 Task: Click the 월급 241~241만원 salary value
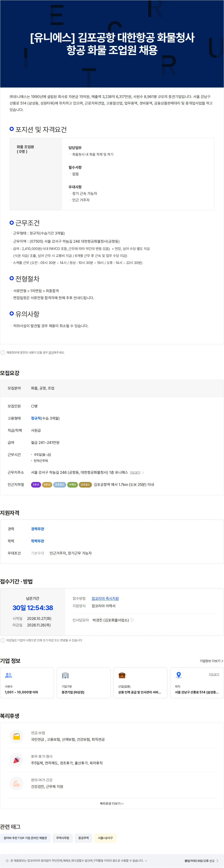tap(45, 443)
